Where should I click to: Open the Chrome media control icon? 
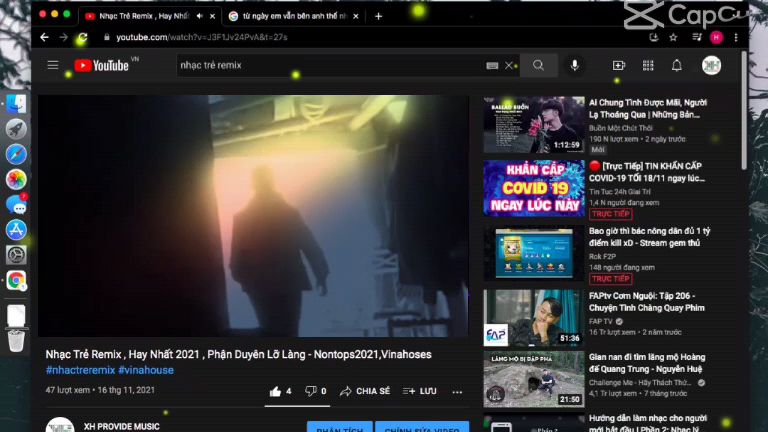point(697,37)
